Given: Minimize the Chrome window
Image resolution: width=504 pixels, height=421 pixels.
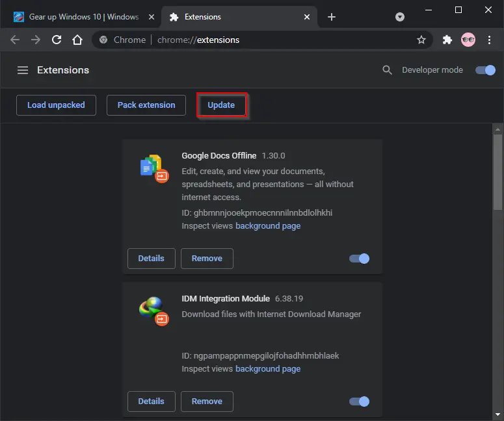Looking at the screenshot, I should [429, 10].
